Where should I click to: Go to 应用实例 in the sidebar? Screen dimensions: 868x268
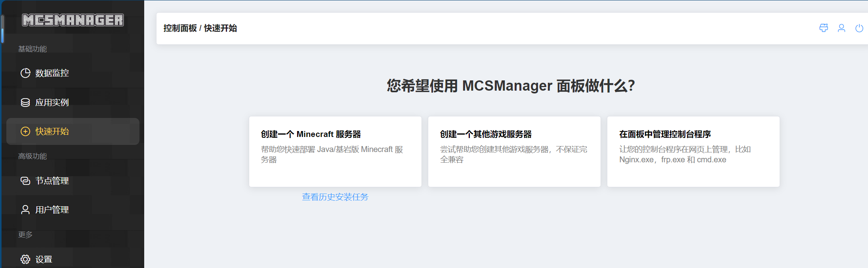[52, 103]
